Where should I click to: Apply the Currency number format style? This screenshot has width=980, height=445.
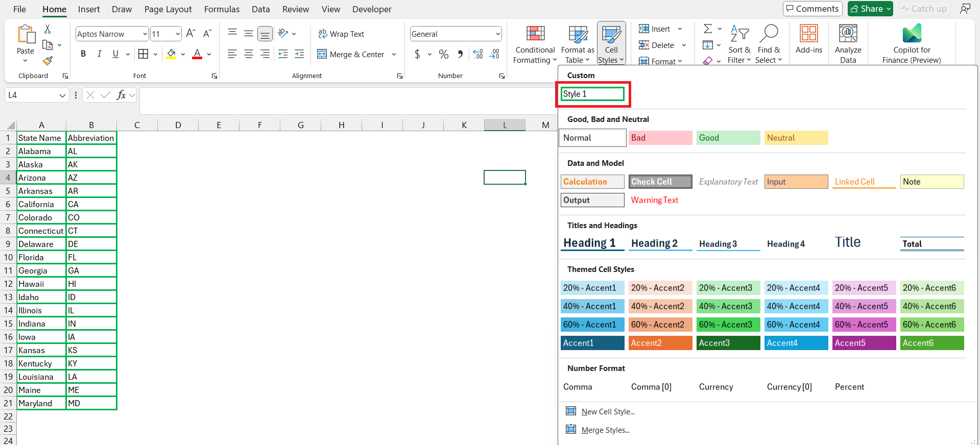(x=716, y=387)
